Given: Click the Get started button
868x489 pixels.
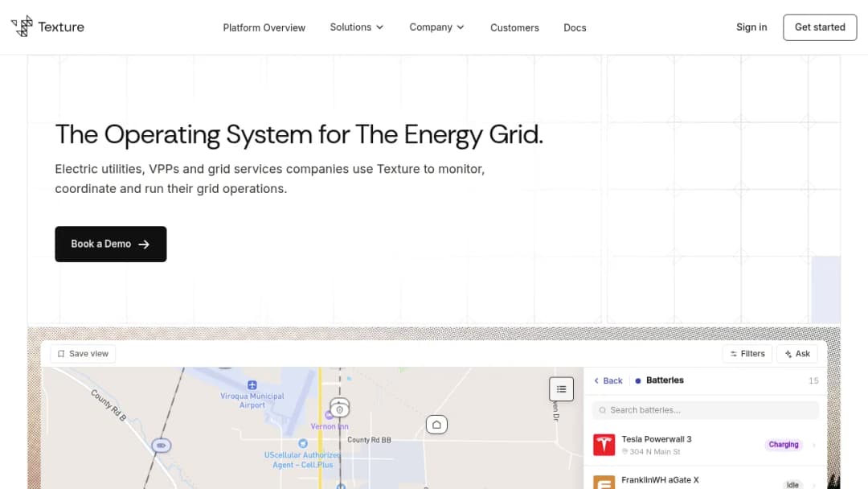Looking at the screenshot, I should click(819, 27).
